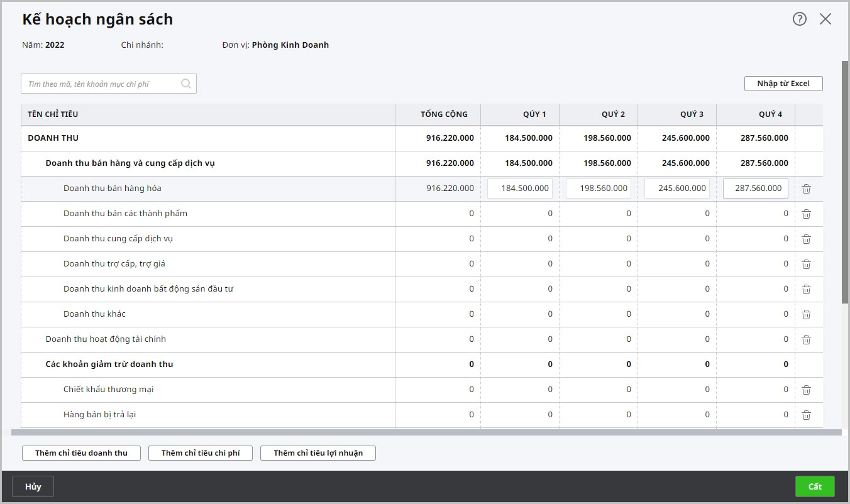Open the help question mark icon
Screen dimensions: 850x504
(799, 19)
